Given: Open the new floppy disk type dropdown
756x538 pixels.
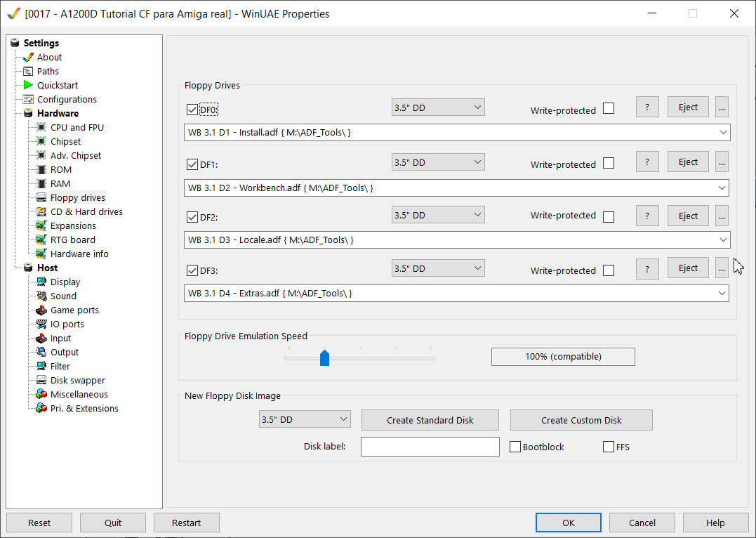Looking at the screenshot, I should 305,419.
